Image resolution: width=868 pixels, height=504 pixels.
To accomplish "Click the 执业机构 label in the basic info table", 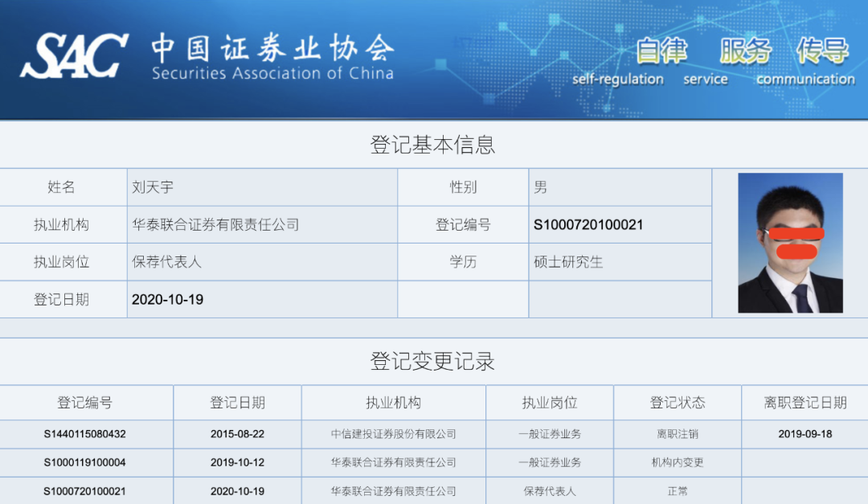I will [61, 225].
